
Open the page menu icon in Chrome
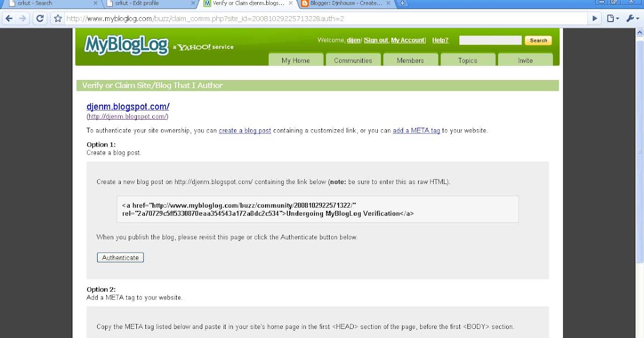point(610,18)
